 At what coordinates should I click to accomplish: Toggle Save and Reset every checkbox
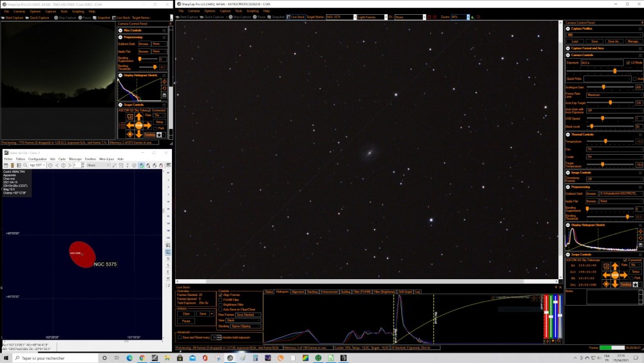click(180, 337)
